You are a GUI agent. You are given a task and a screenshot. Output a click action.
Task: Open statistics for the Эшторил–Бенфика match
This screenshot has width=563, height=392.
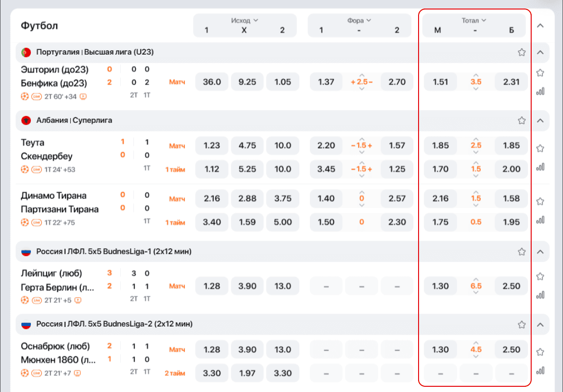point(540,92)
